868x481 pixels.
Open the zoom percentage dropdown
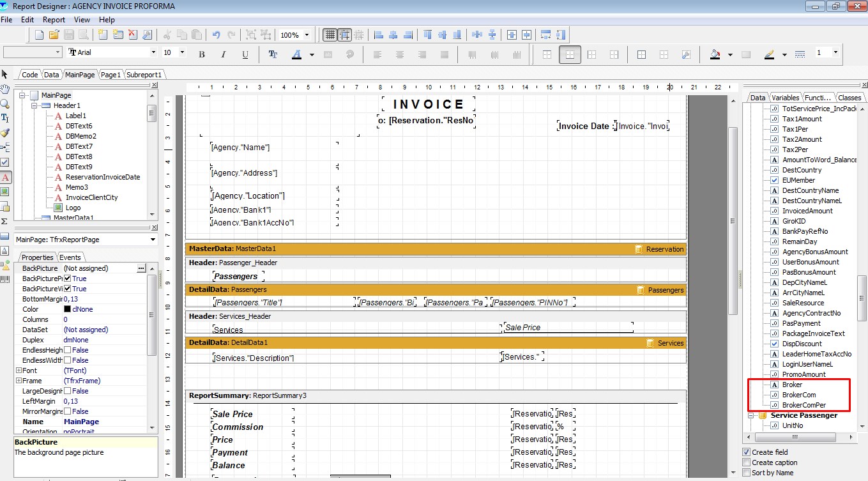tap(307, 35)
